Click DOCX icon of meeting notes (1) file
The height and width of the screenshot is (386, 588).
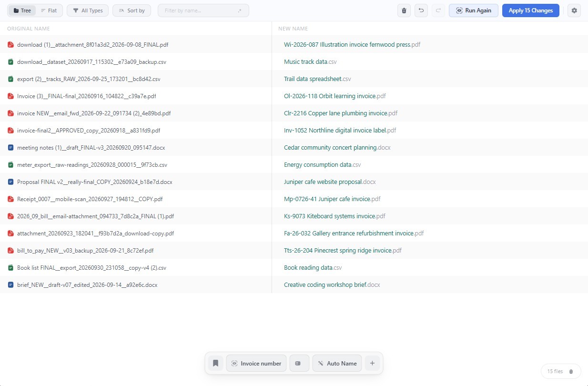pos(10,148)
